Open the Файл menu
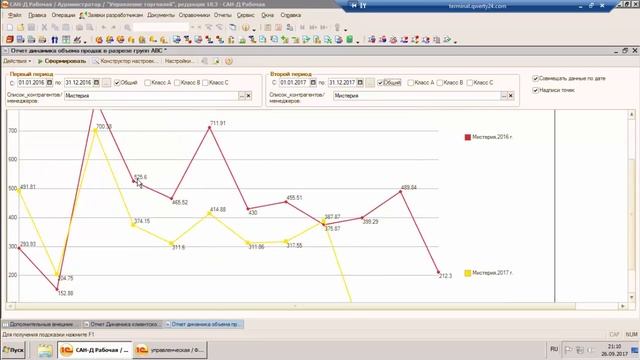 [x=15, y=15]
